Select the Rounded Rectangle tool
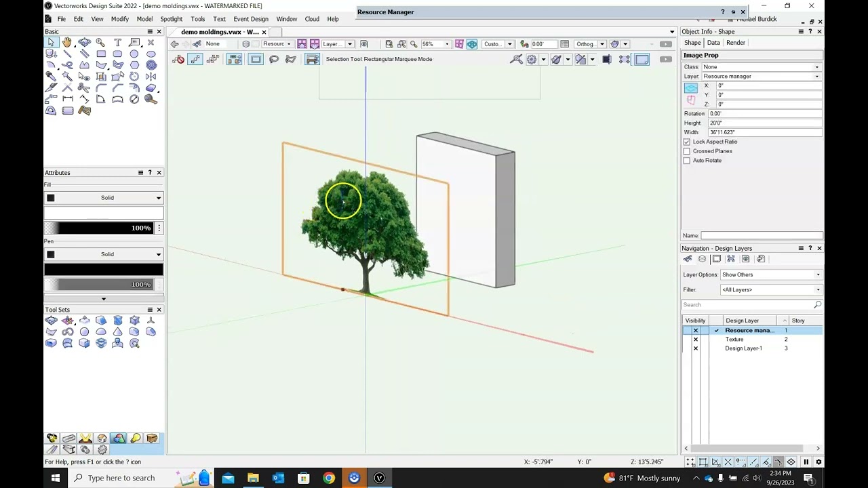Image resolution: width=868 pixels, height=488 pixels. 117,54
